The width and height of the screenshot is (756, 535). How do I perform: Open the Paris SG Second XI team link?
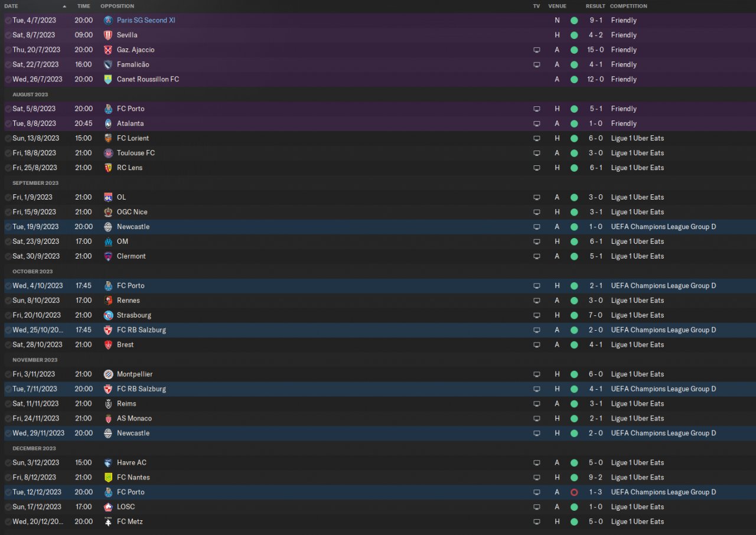[x=146, y=20]
